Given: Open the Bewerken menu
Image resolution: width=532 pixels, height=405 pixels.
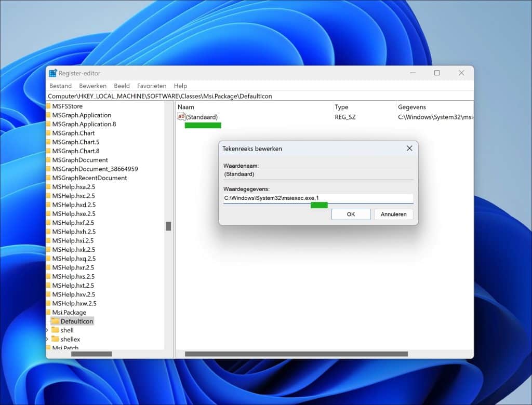Looking at the screenshot, I should point(92,86).
